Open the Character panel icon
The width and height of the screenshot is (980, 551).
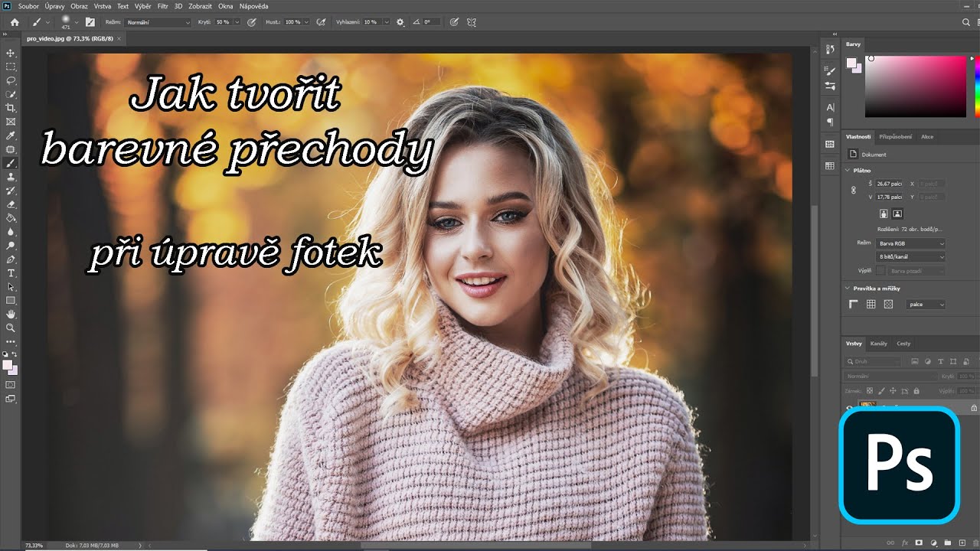coord(830,108)
